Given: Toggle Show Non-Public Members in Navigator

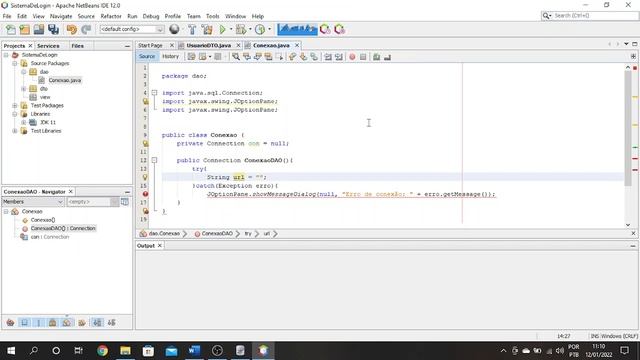Looking at the screenshot, I should (x=53, y=322).
